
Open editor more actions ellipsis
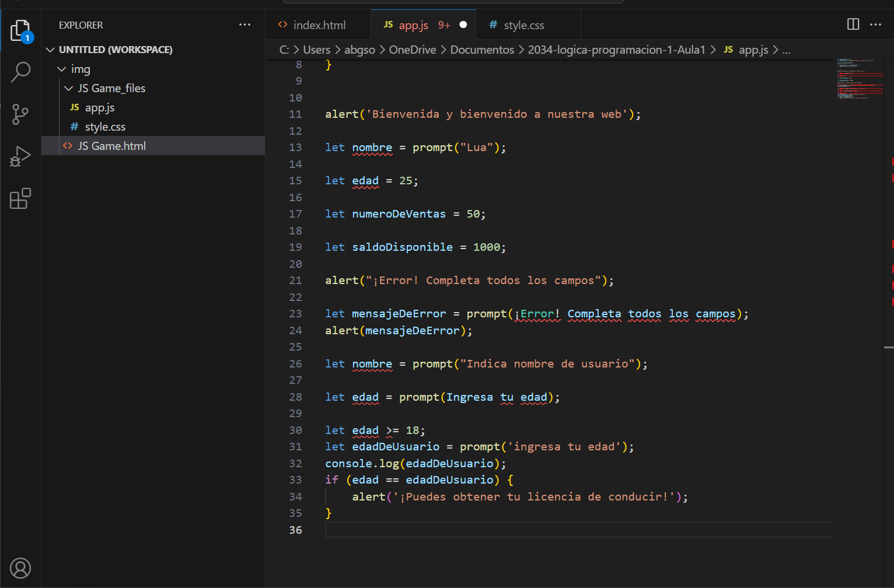point(875,24)
